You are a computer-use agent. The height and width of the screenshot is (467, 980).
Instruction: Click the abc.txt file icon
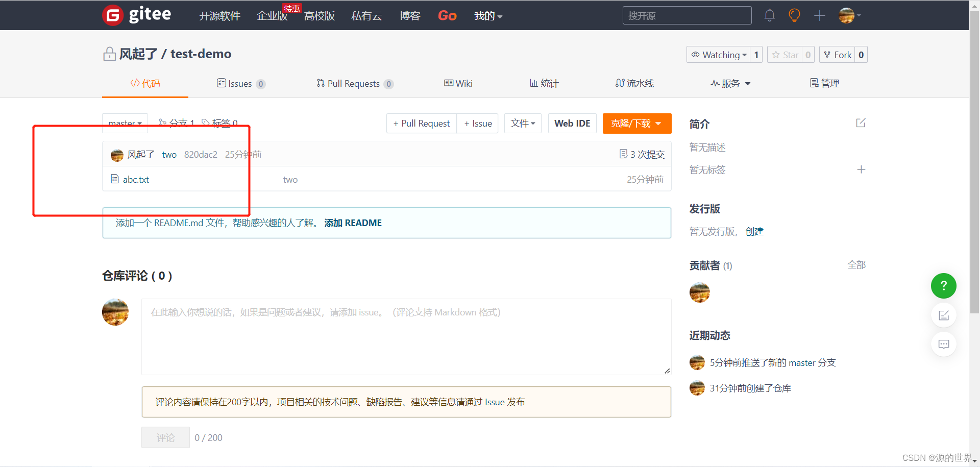(115, 179)
